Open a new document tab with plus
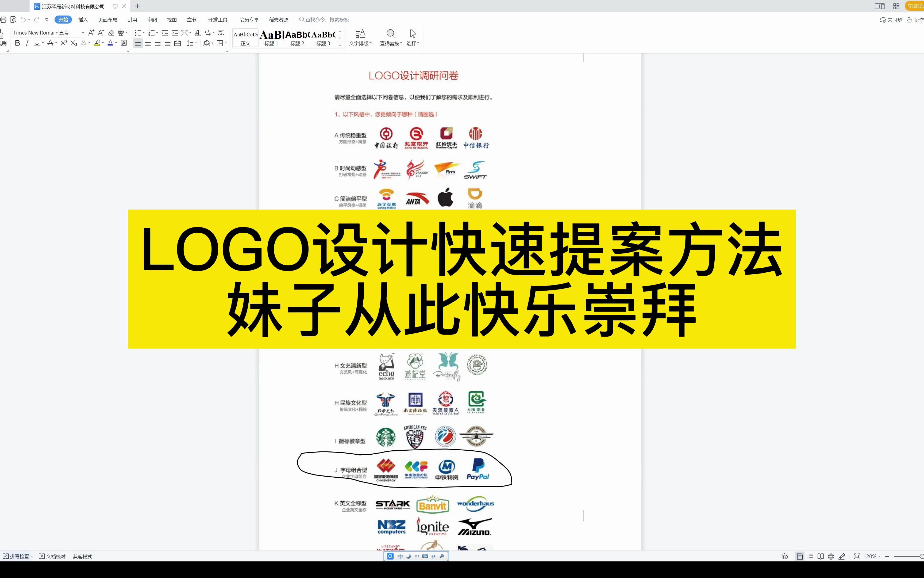924x578 pixels. click(x=137, y=6)
